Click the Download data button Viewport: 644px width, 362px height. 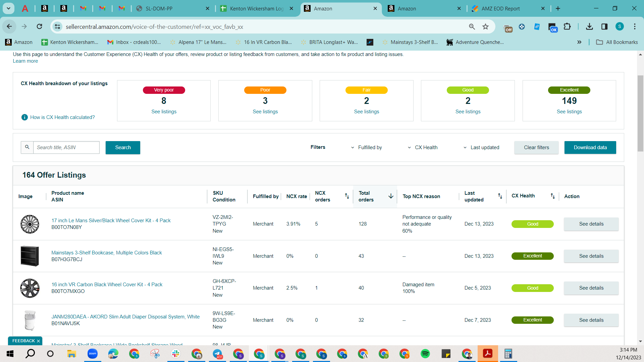[x=590, y=147]
